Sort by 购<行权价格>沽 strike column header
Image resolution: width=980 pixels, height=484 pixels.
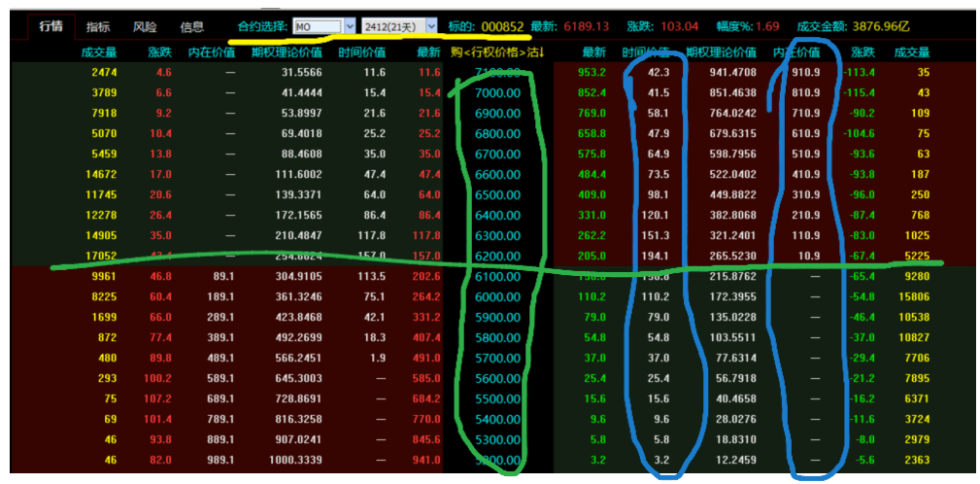coord(497,52)
